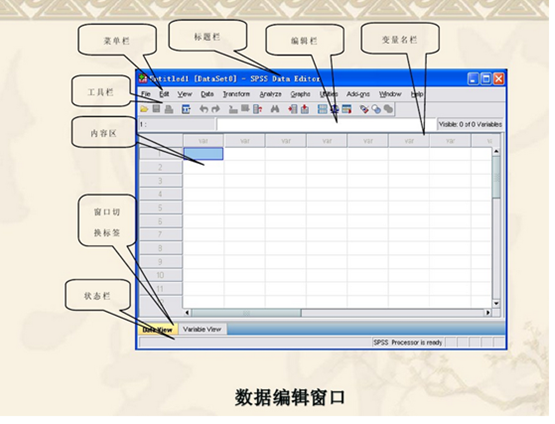This screenshot has width=555, height=424.
Task: Click the horizontal scrollbar thumb
Action: [246, 313]
